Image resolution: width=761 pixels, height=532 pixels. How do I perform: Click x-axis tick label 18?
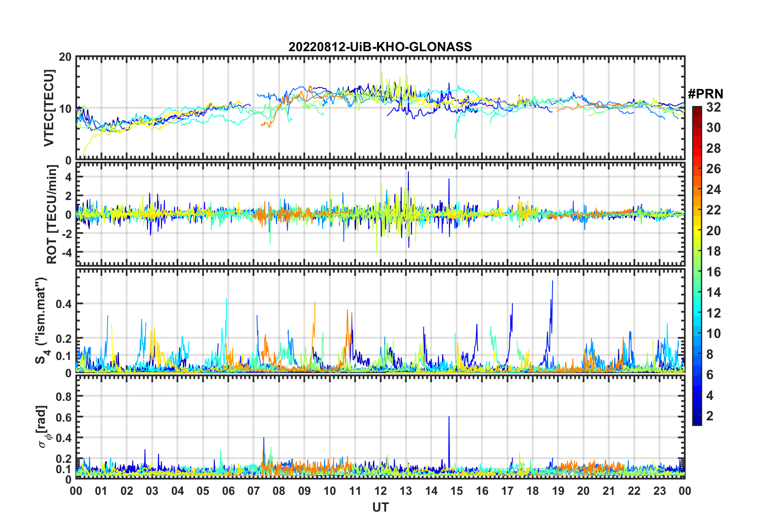(x=533, y=491)
